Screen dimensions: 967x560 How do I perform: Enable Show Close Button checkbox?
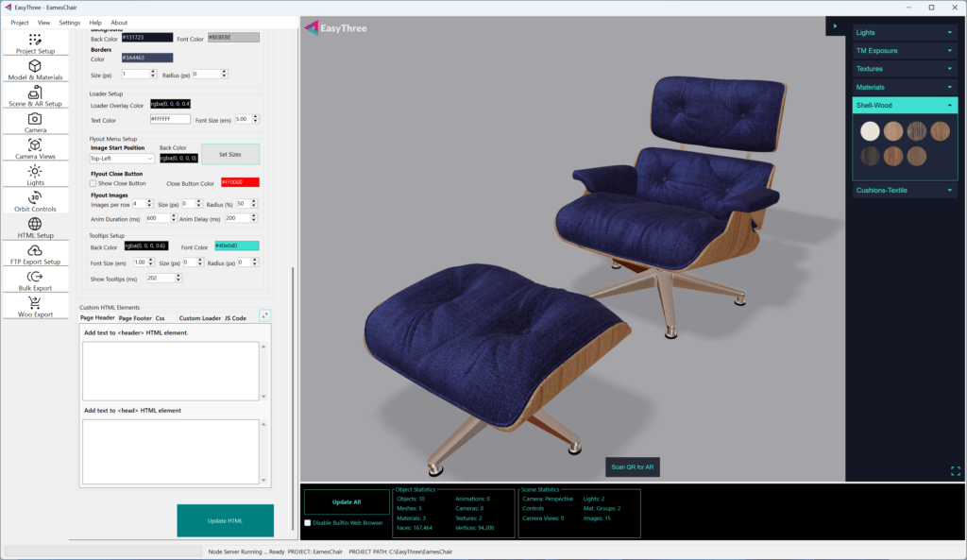click(x=93, y=183)
